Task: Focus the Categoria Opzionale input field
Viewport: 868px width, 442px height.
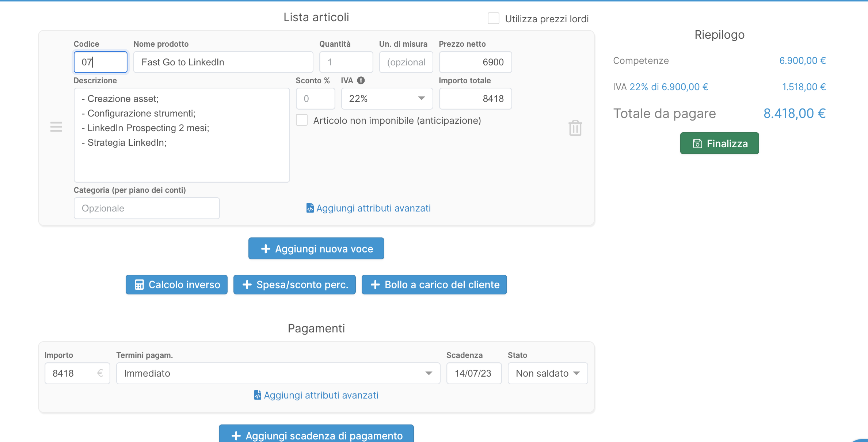Action: click(146, 208)
